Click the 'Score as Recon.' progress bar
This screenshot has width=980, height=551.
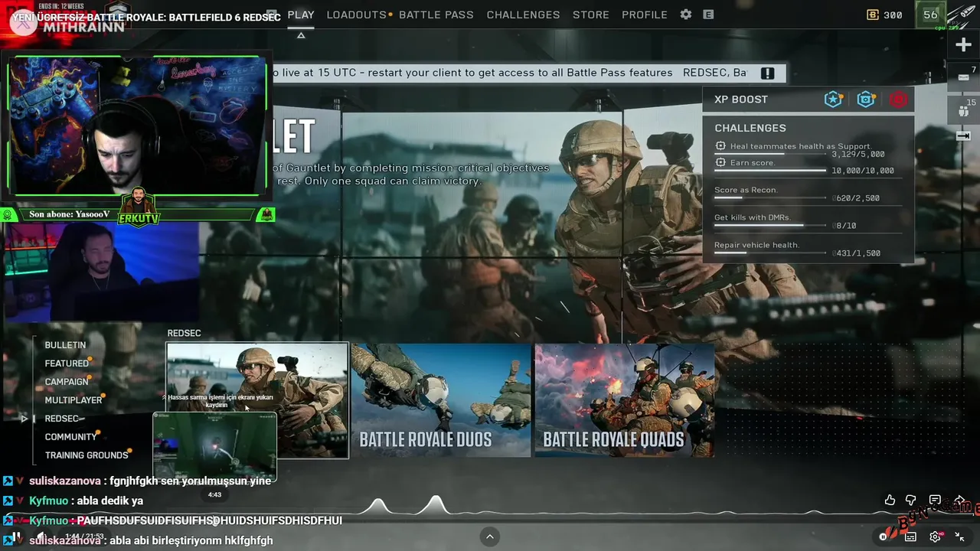coord(770,197)
